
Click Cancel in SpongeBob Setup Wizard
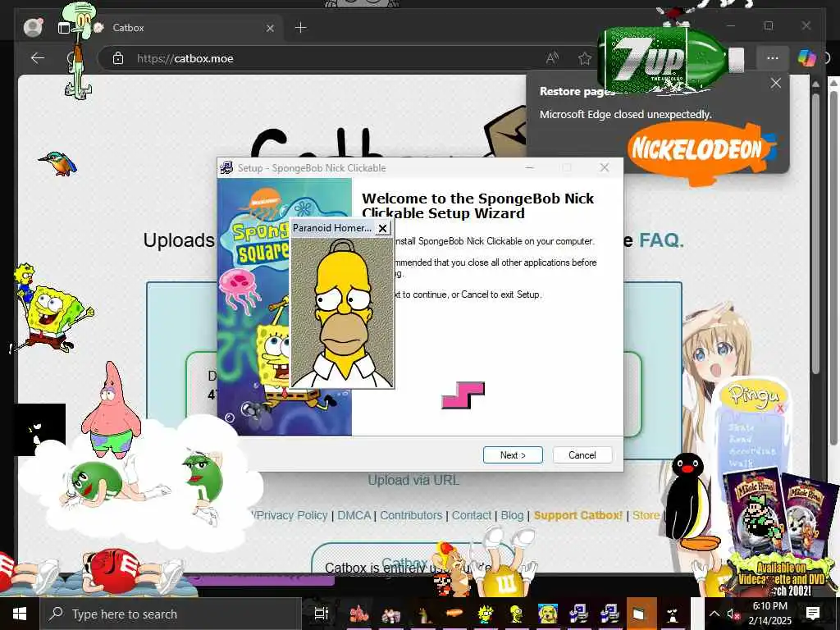click(582, 454)
